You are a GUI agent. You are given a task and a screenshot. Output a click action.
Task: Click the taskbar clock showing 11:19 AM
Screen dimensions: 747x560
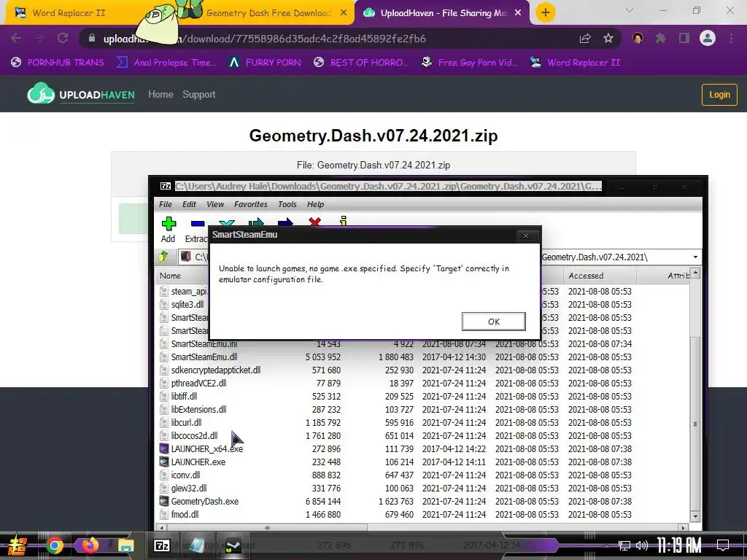click(679, 545)
